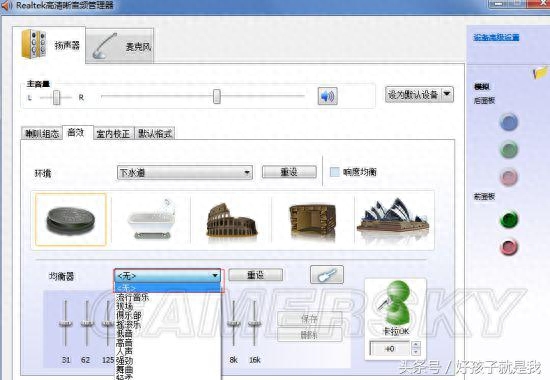Screen dimensions: 550x380
Task: Click the rear panel pink audio jack
Action: 509,177
